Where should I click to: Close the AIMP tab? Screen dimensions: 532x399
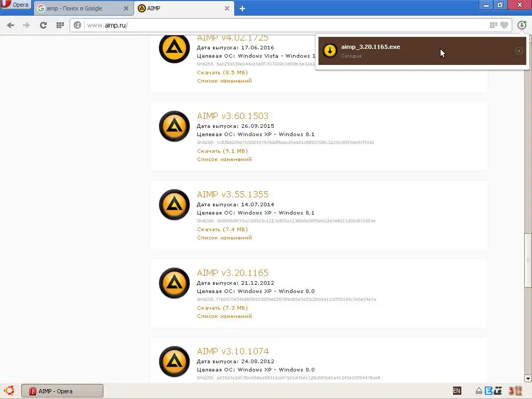coord(227,8)
